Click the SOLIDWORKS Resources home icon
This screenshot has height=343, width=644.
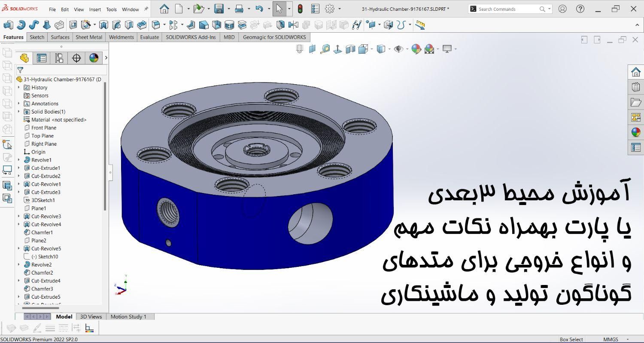636,72
